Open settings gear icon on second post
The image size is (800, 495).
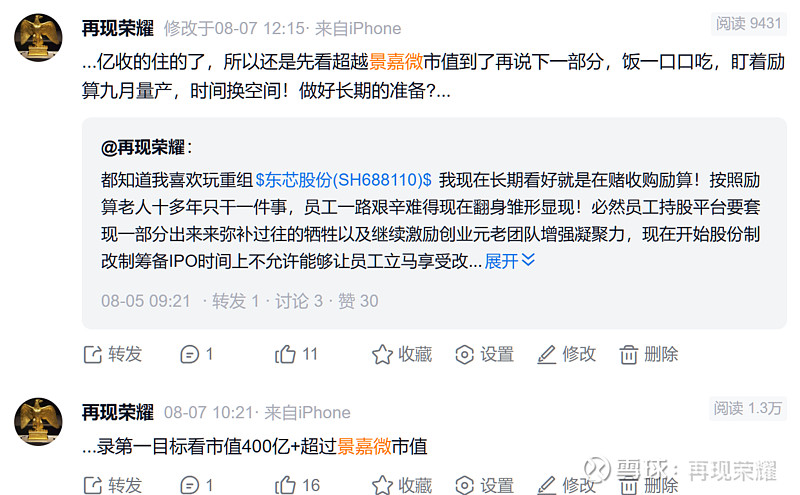point(464,485)
